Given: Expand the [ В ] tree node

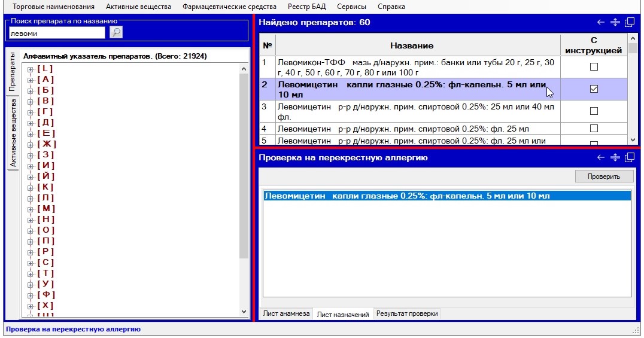Looking at the screenshot, I should (30, 102).
